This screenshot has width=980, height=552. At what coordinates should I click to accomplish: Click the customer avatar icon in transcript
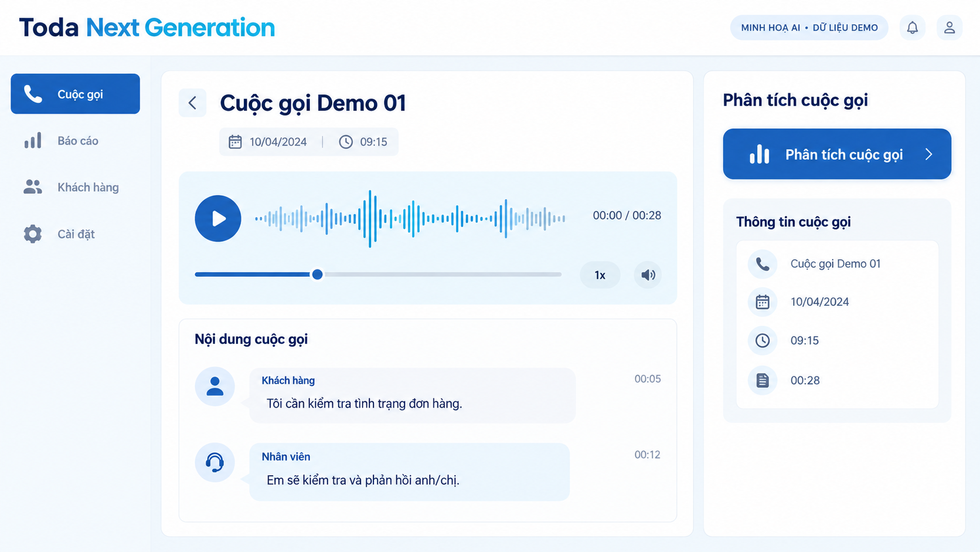coord(215,386)
